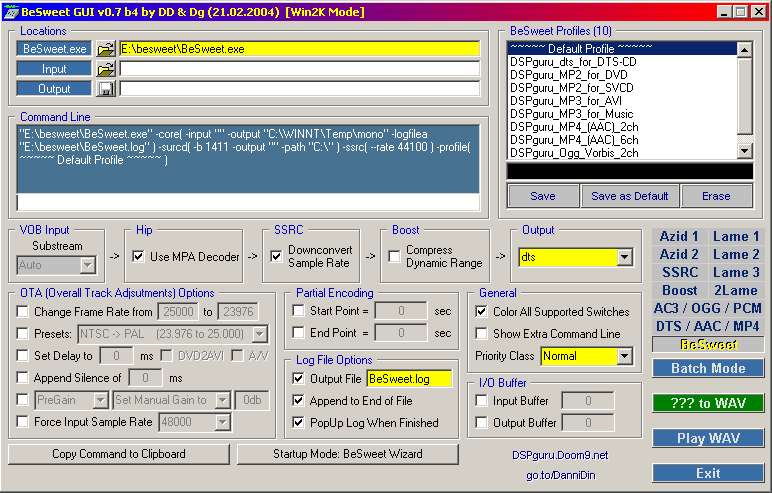Click the Batch Mode button
Image resolution: width=772 pixels, height=493 pixels.
708,368
